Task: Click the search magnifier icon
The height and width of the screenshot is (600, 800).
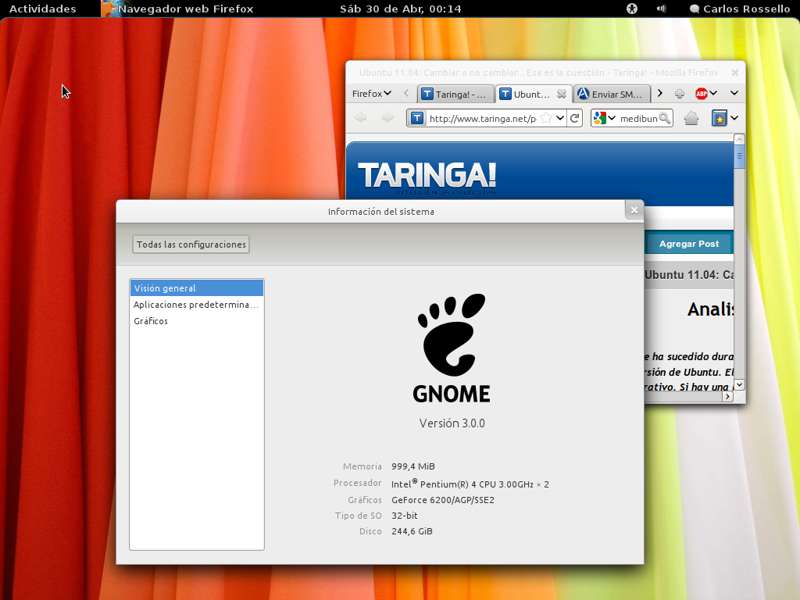Action: (x=664, y=118)
